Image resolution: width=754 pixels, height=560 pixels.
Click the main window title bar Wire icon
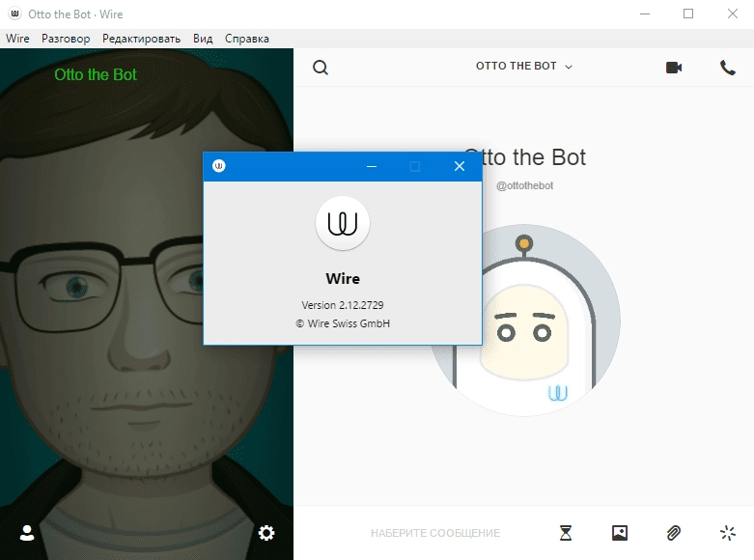coord(14,14)
